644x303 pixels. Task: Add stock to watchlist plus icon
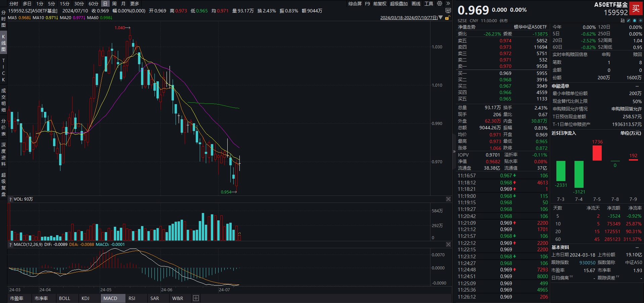click(640, 20)
